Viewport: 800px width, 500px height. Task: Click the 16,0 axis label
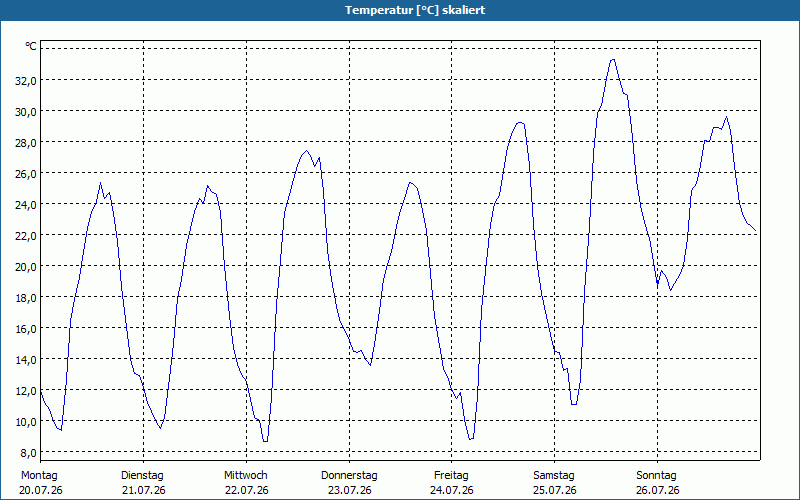[x=26, y=329]
